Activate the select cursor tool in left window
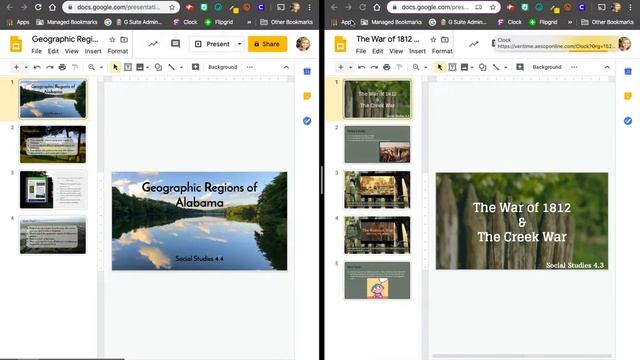The height and width of the screenshot is (360, 640). pyautogui.click(x=115, y=67)
